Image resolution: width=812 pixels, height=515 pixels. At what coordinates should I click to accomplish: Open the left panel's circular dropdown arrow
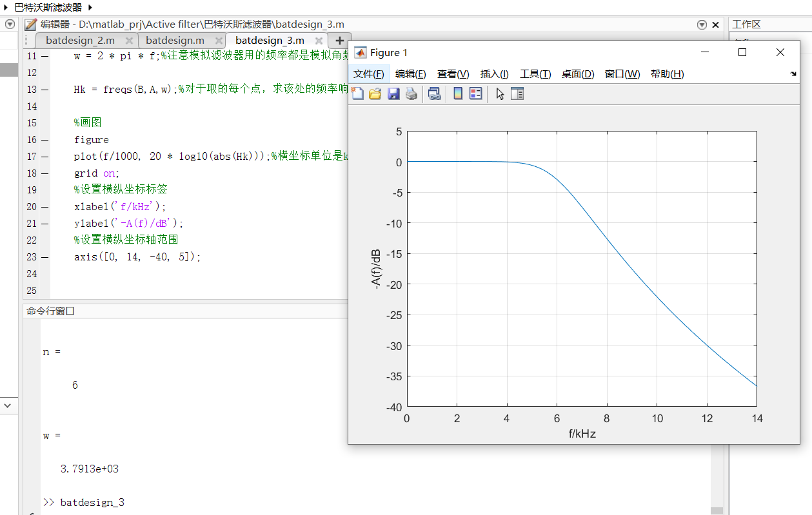[x=10, y=24]
